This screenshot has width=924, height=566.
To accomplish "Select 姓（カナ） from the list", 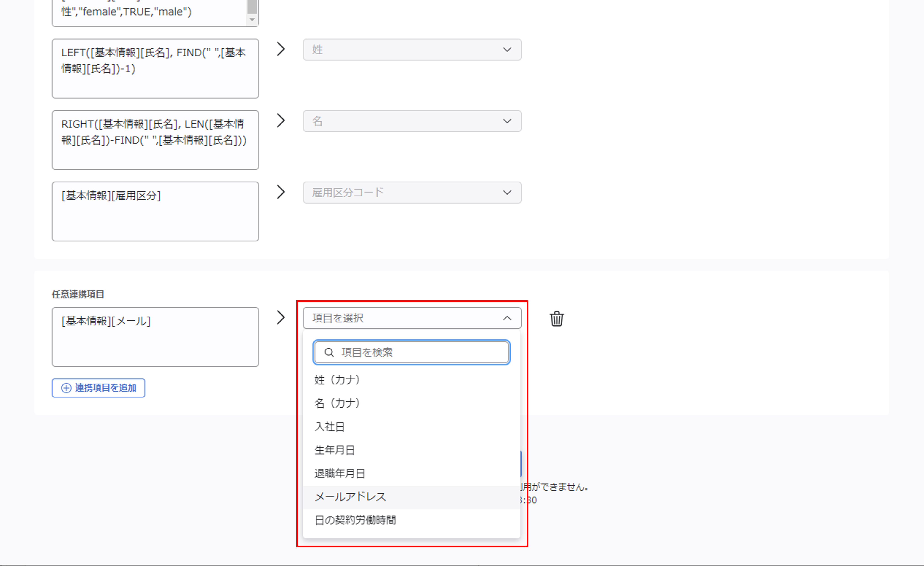I will (x=411, y=380).
